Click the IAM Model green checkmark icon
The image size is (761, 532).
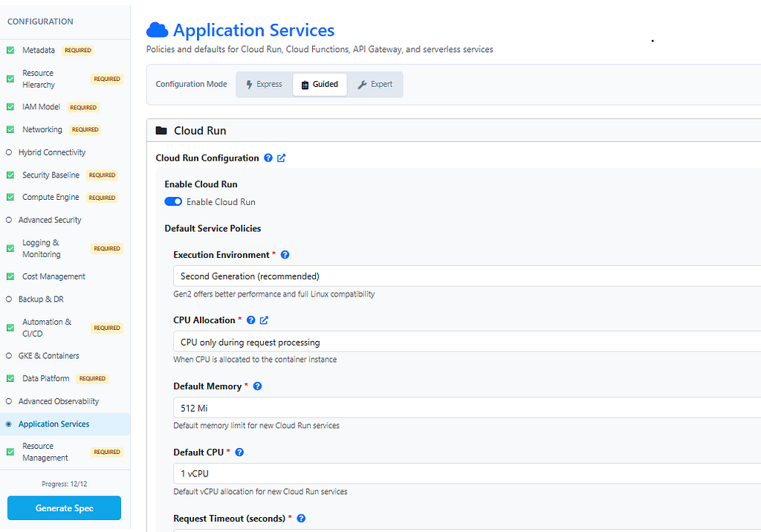10,107
